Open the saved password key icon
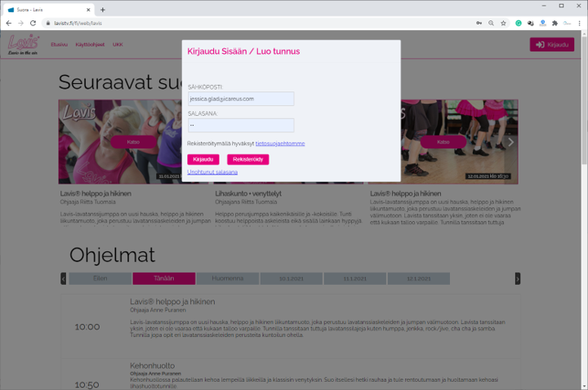The image size is (588, 390). point(479,23)
